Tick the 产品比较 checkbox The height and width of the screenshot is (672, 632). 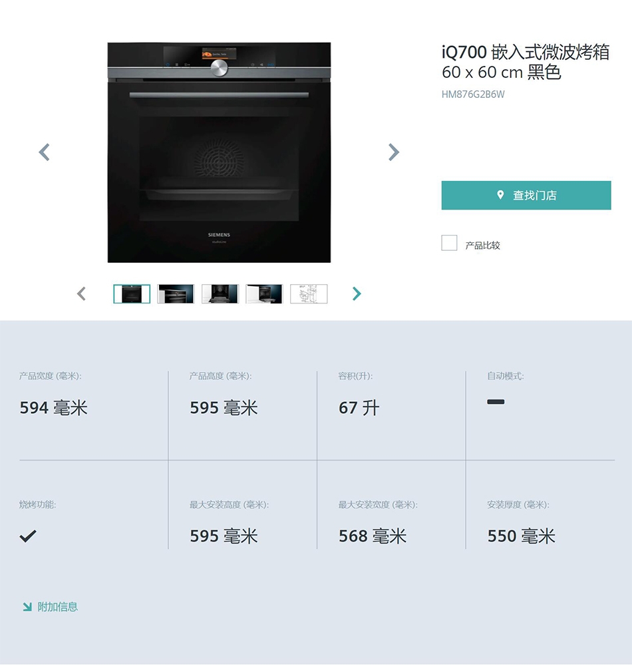point(449,243)
